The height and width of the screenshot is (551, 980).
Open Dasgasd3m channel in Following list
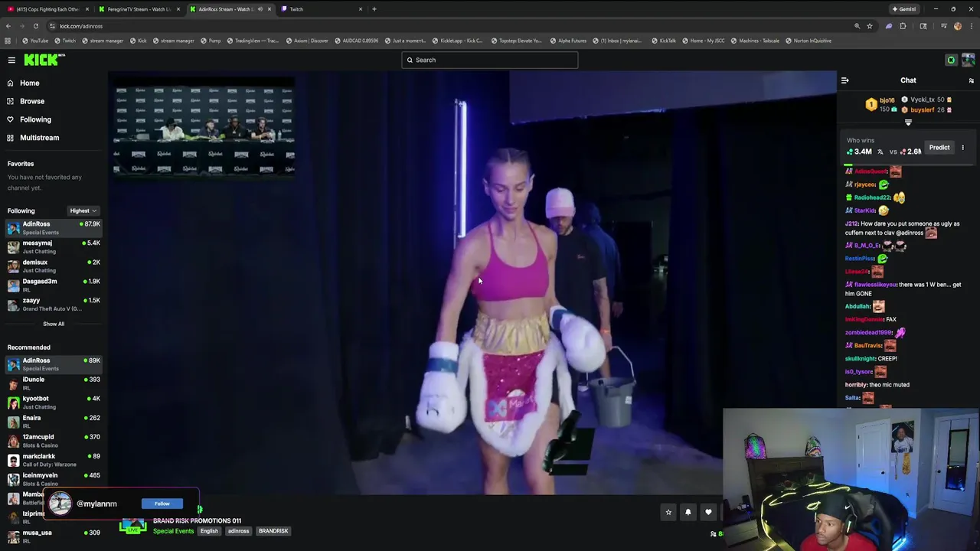[54, 285]
